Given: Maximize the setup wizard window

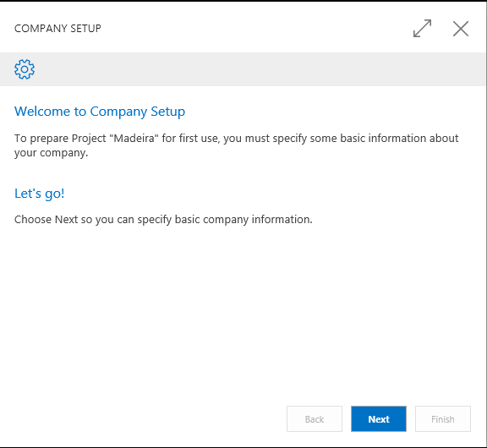Looking at the screenshot, I should [422, 29].
